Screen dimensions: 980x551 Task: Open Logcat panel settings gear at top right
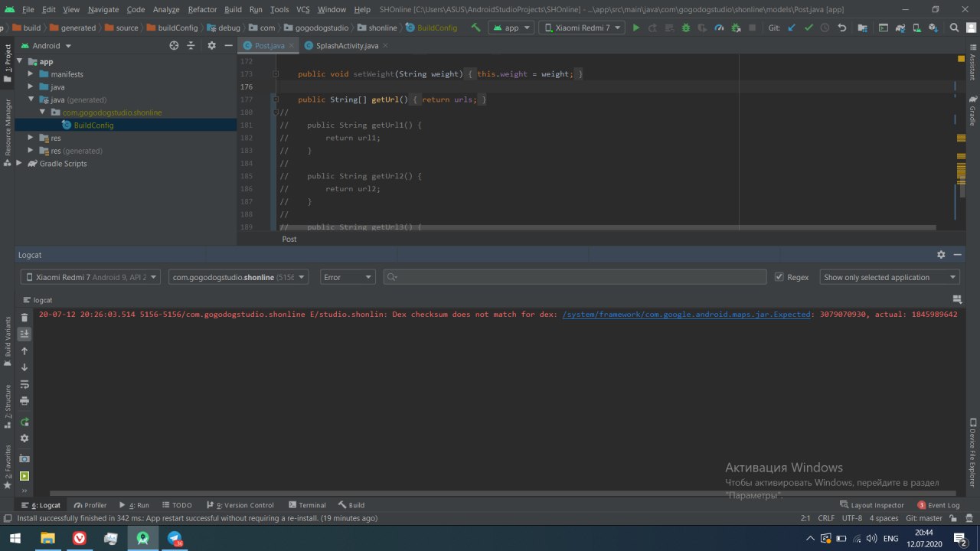coord(941,254)
